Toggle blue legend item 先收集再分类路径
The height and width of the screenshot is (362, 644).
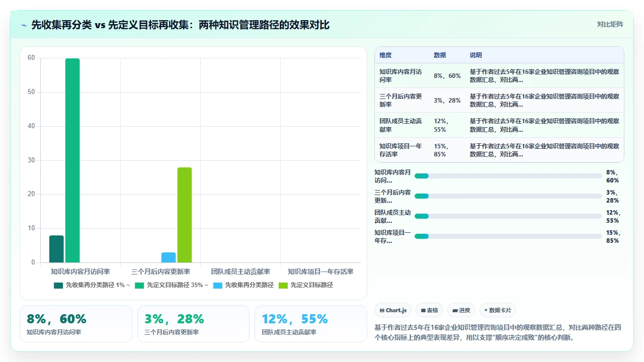pos(243,285)
